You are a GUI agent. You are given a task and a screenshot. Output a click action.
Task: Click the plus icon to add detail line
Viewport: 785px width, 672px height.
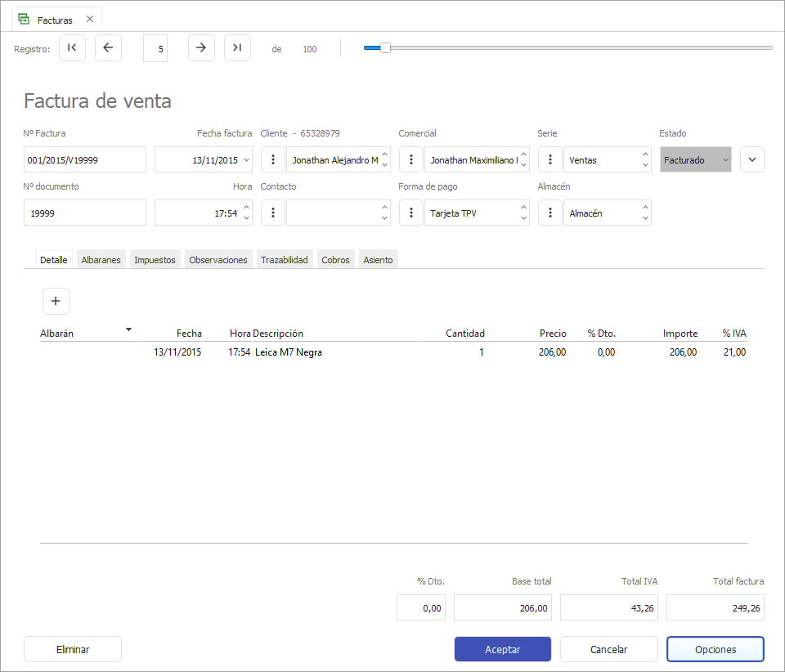56,302
